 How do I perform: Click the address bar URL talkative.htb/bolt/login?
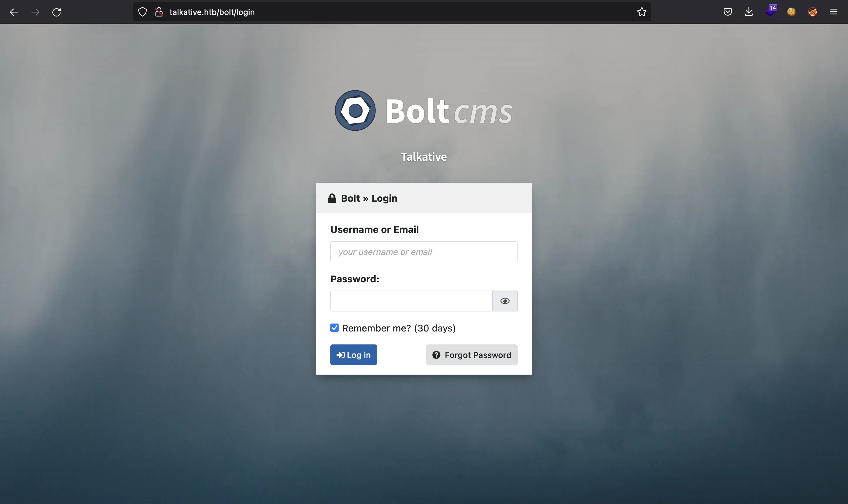212,12
